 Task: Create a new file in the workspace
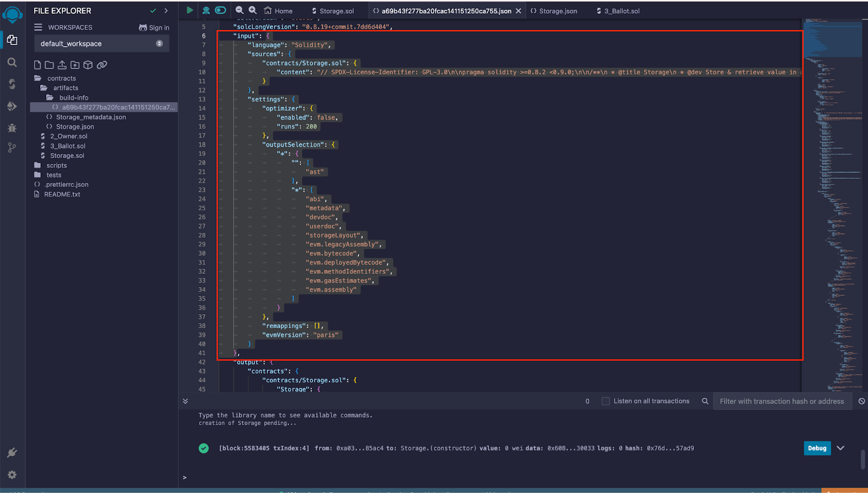[37, 65]
